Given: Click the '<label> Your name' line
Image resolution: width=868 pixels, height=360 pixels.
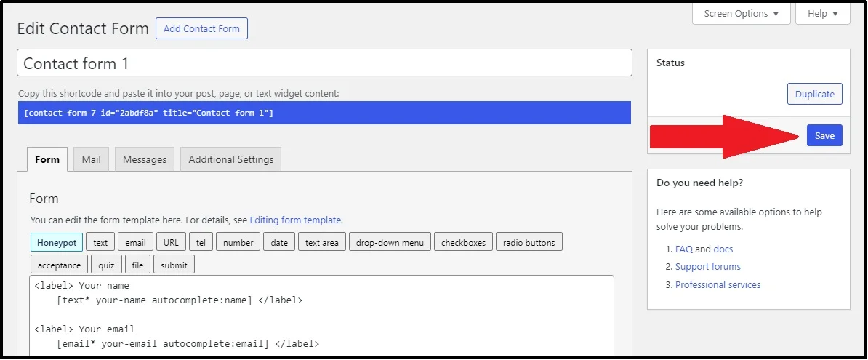Looking at the screenshot, I should [82, 287].
